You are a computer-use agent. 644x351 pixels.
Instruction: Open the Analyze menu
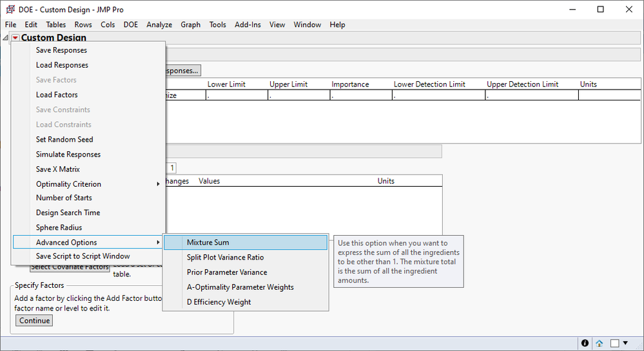pyautogui.click(x=159, y=24)
